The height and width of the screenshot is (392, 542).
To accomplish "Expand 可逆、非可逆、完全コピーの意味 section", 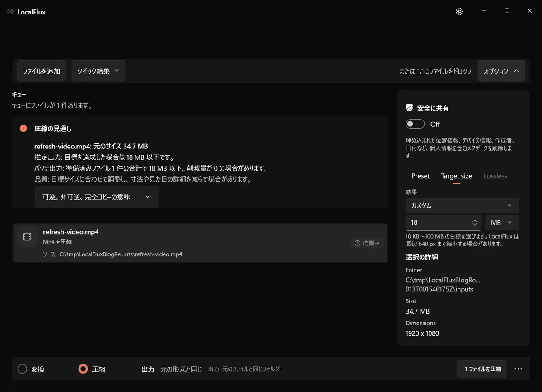I will coord(96,197).
